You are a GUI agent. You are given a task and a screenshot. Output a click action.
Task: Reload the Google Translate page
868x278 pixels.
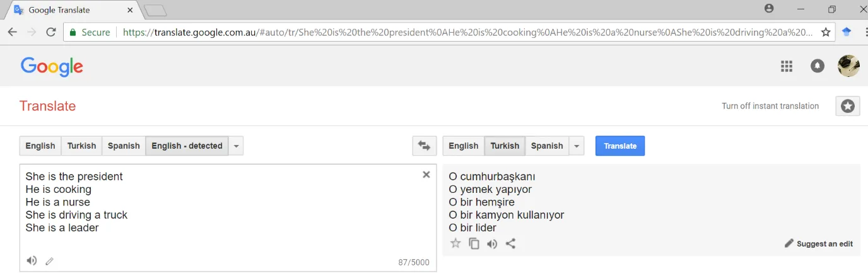pos(51,32)
